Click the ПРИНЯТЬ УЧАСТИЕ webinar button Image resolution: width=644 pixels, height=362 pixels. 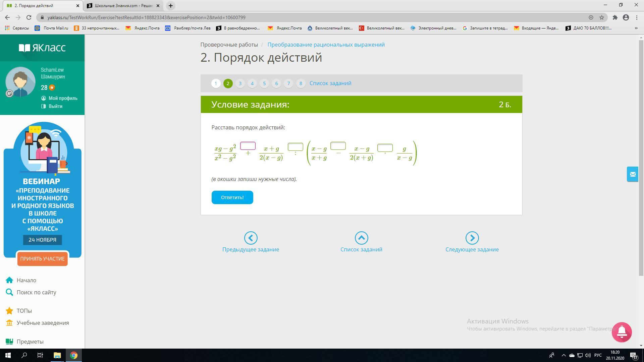tap(42, 259)
